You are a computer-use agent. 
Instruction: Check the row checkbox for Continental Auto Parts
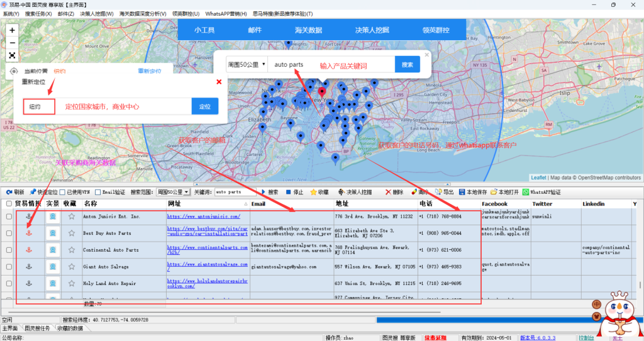(x=9, y=250)
